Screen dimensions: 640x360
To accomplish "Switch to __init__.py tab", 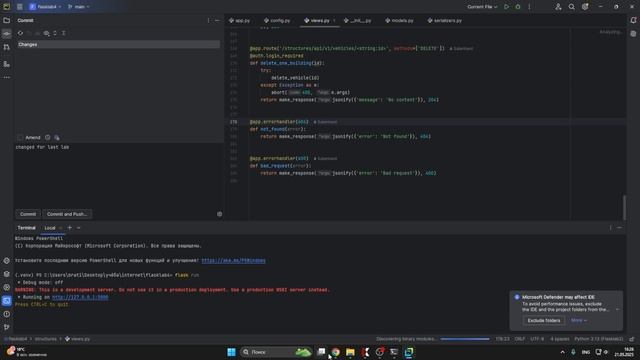I will (x=358, y=20).
